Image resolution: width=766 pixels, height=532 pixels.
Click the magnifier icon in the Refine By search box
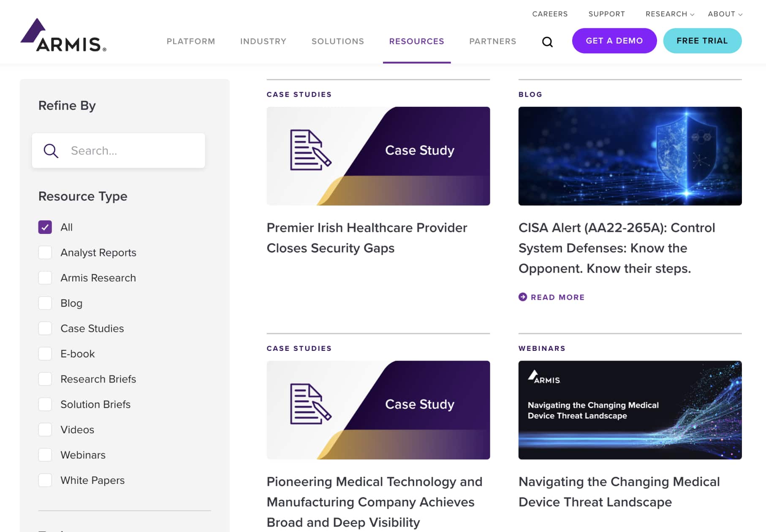[51, 151]
